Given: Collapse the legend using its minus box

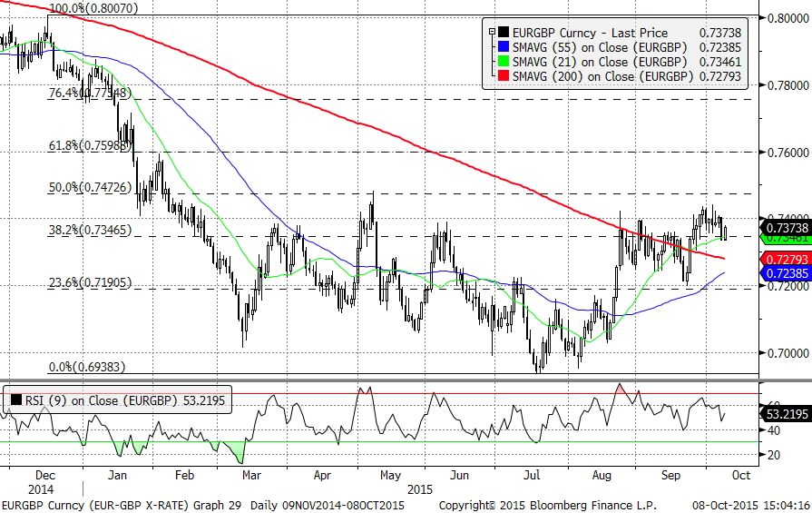Looking at the screenshot, I should pos(492,32).
